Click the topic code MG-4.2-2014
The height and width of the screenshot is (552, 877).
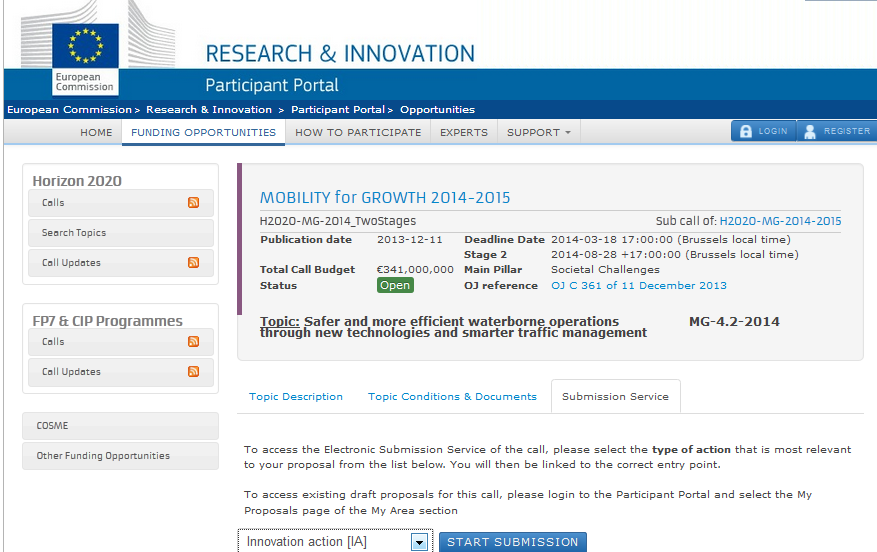(x=734, y=322)
